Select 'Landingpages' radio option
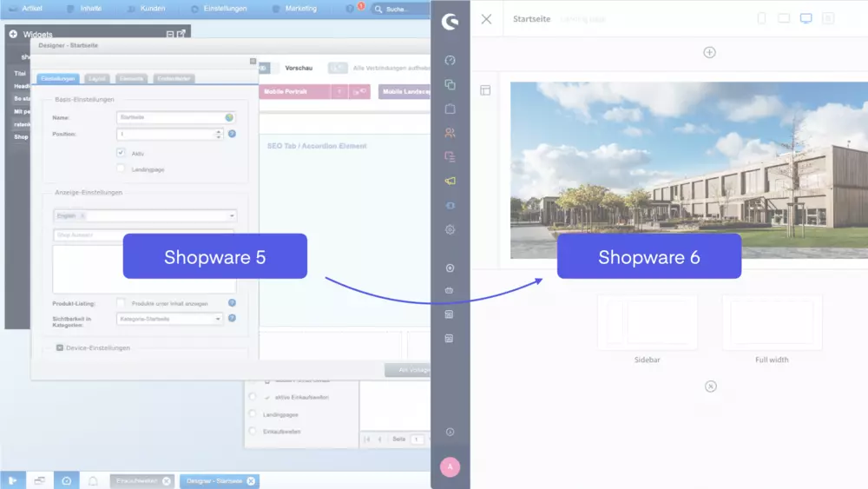This screenshot has height=489, width=868. (x=253, y=413)
